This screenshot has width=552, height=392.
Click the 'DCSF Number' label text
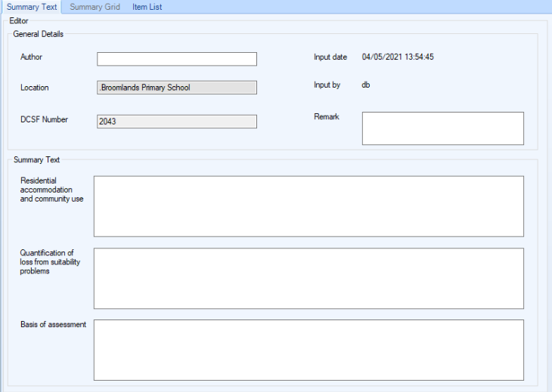[44, 119]
